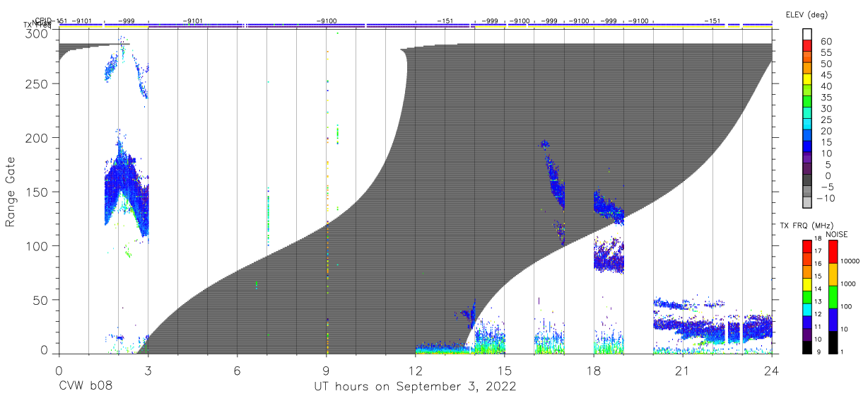868x401 pixels.
Task: Click the 'UT hours on September 3, 2022' caption
Action: coord(415,387)
